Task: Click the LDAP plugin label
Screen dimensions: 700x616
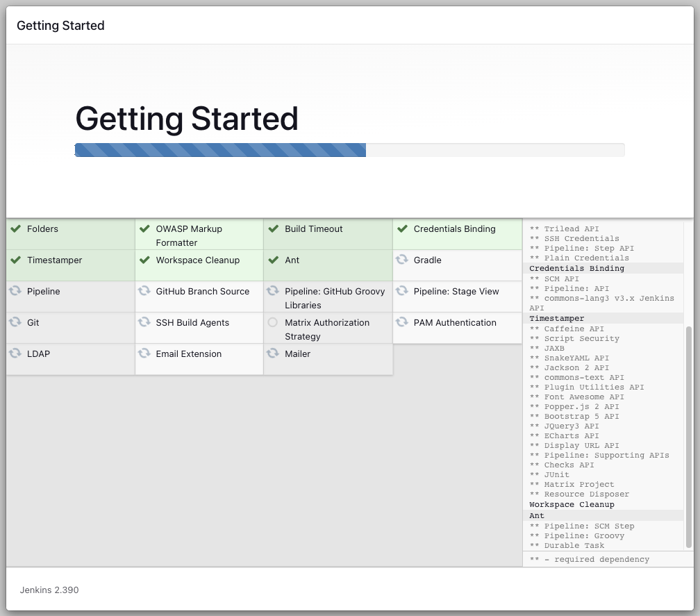Action: (x=38, y=354)
